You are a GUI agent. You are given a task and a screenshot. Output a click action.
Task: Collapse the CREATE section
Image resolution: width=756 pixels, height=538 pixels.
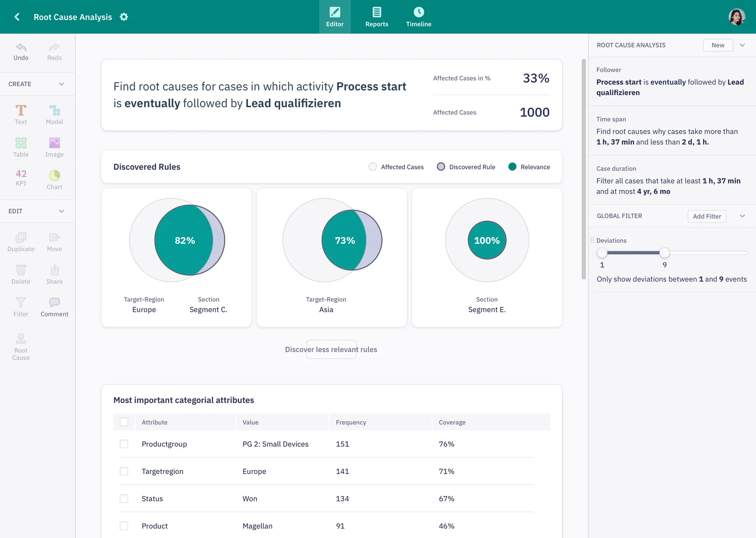coord(61,84)
